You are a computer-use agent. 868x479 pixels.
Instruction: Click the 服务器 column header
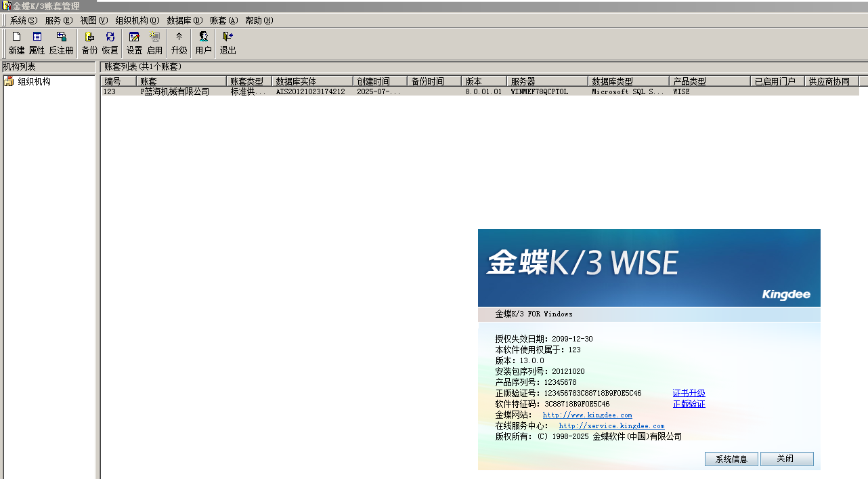coord(547,81)
